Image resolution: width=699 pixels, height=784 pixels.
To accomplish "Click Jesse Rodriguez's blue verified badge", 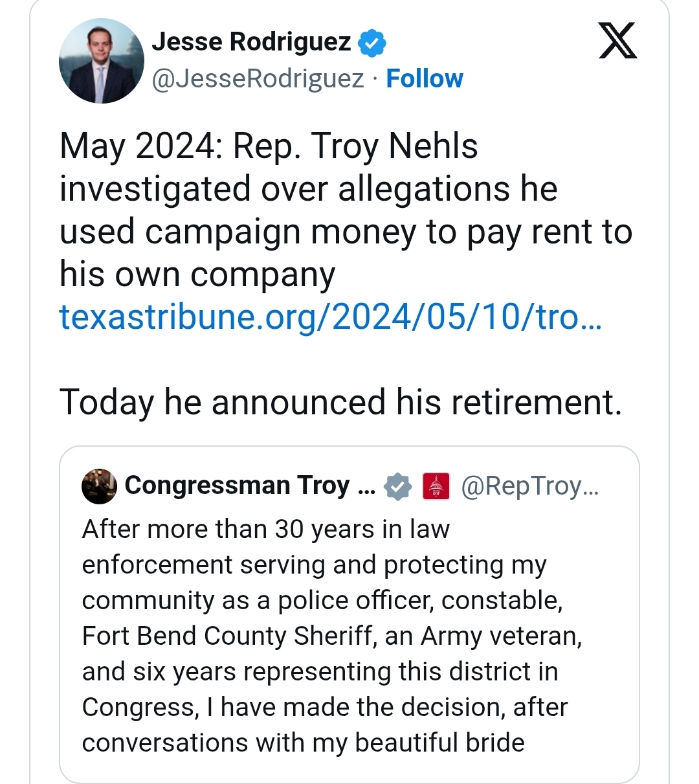I will (372, 43).
